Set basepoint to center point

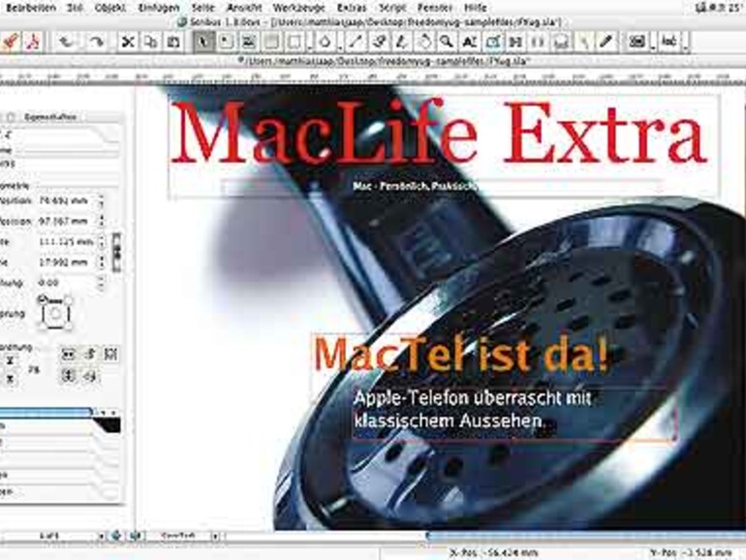click(55, 314)
